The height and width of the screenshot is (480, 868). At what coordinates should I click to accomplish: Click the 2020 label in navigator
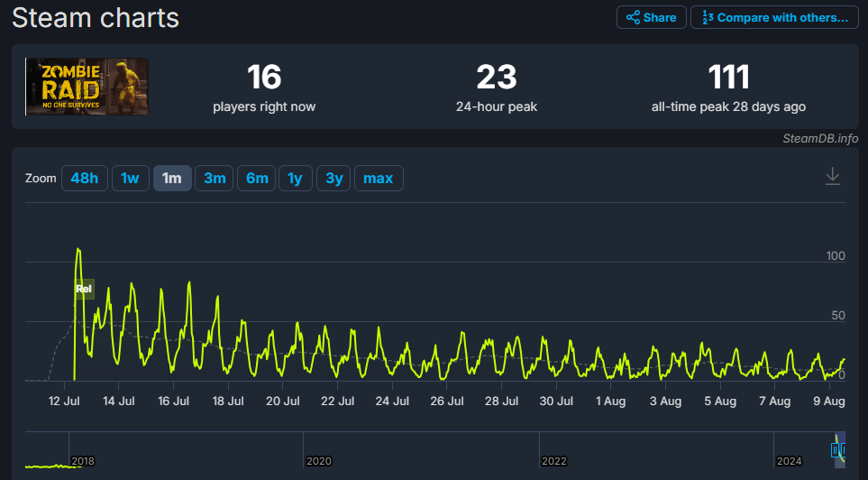coord(319,461)
